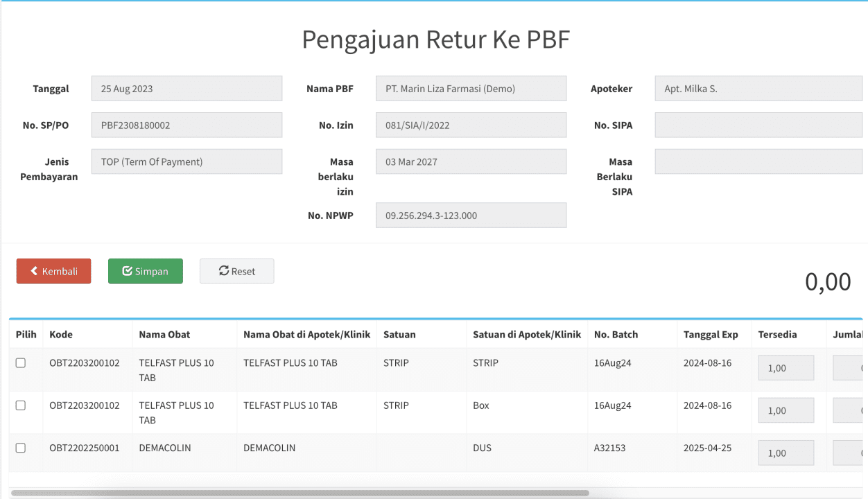Select the DEMACOLIN row checkbox
Viewport: 868px width, 499px height.
coord(21,448)
